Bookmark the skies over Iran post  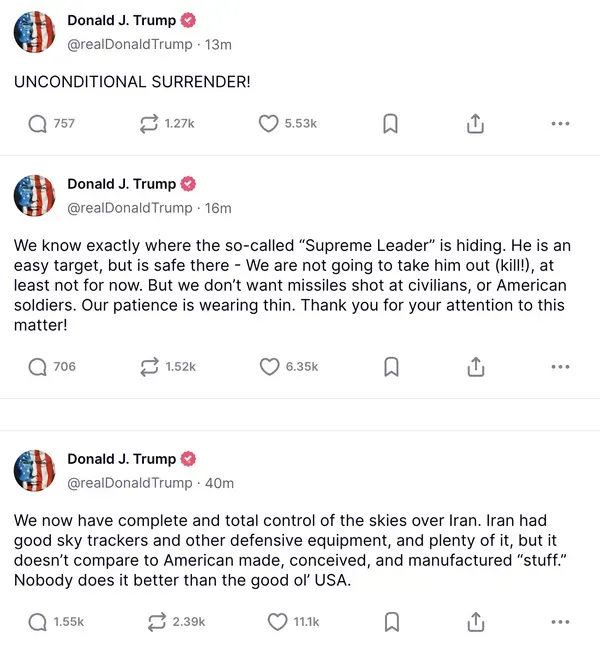click(391, 622)
